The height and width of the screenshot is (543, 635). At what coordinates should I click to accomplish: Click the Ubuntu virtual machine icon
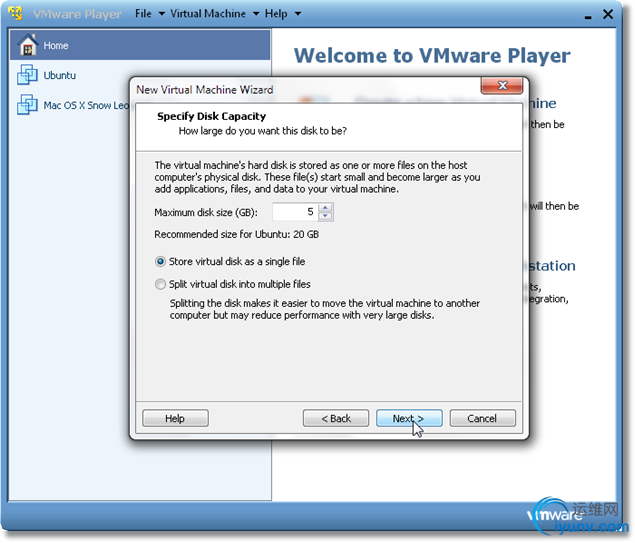coord(28,75)
